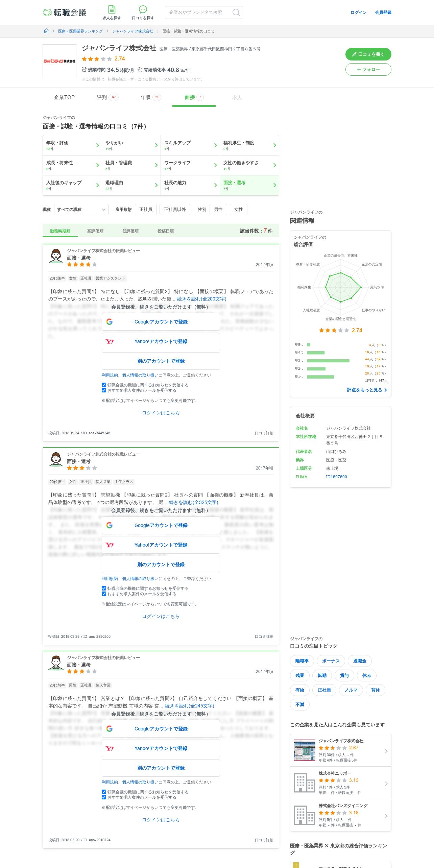Toggle 正社員以外 employment filter
The width and height of the screenshot is (434, 868).
(175, 210)
